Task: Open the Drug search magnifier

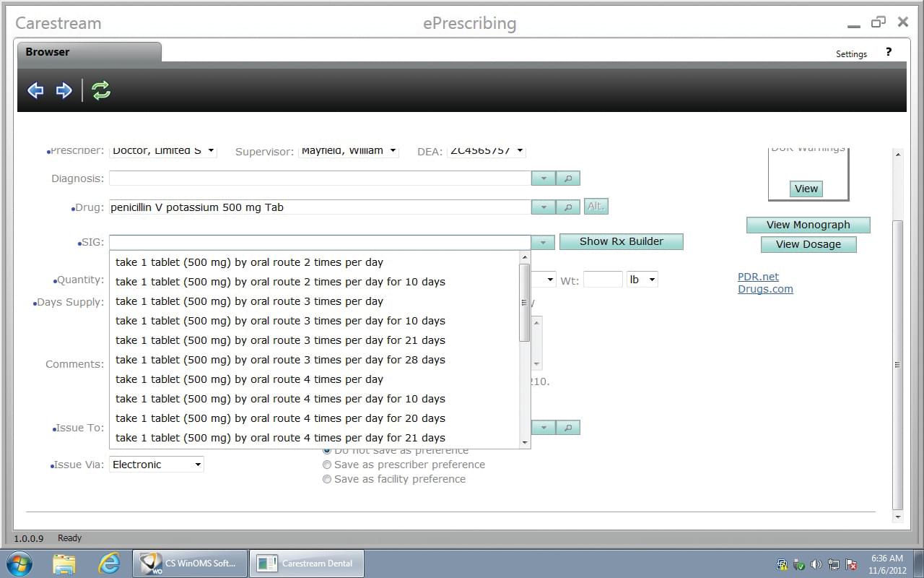Action: [x=567, y=207]
